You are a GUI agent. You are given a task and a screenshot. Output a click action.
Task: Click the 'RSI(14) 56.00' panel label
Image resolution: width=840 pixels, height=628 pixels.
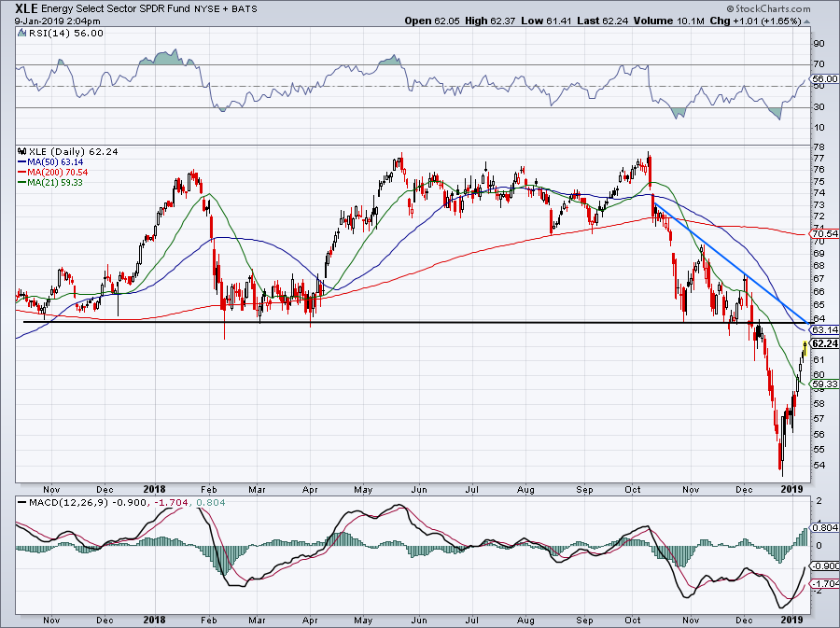click(66, 33)
